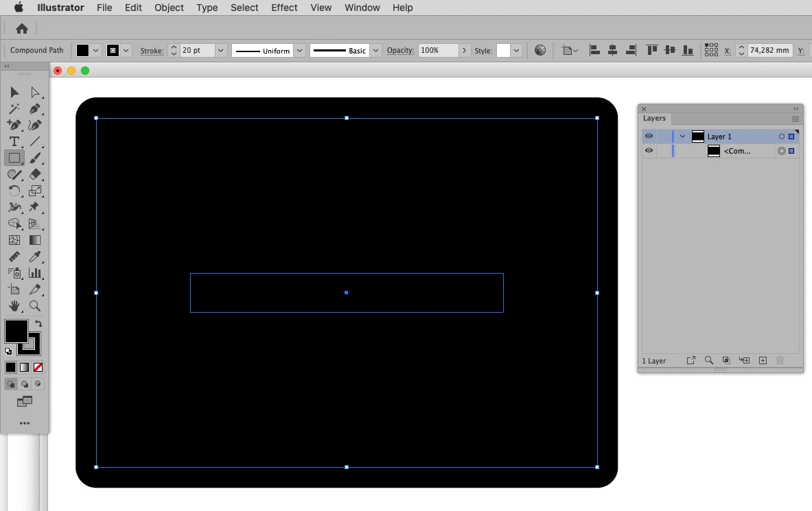Collapse Layer 1 disclosure arrow

click(682, 136)
